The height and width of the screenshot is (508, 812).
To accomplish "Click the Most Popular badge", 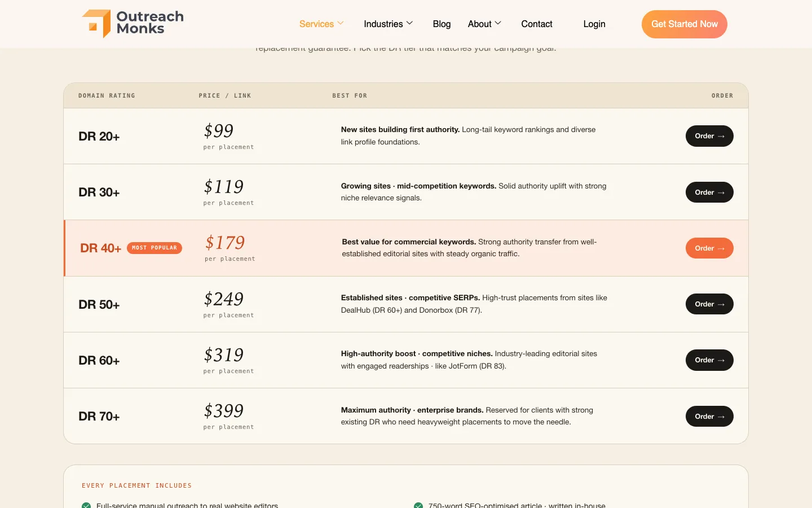I will tap(155, 248).
